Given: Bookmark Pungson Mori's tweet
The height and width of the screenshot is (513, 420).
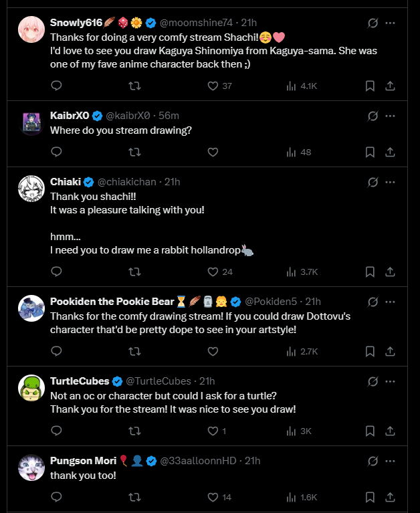Looking at the screenshot, I should click(370, 497).
